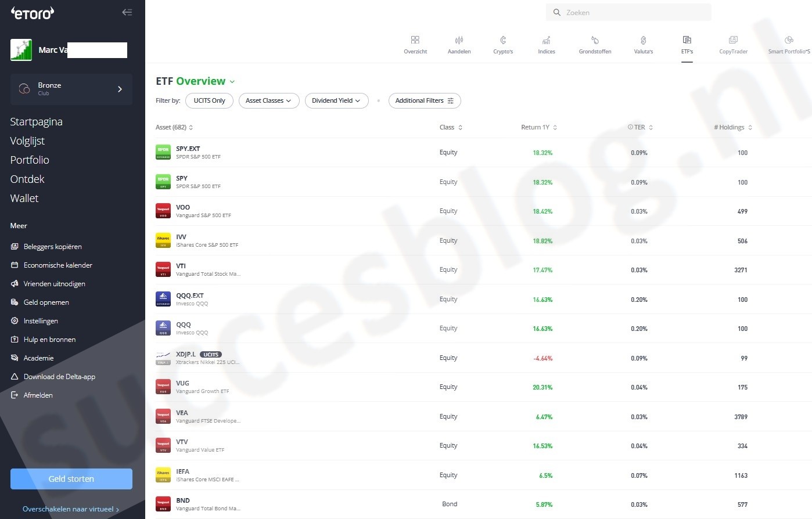Expand the Asset Classes dropdown
The height and width of the screenshot is (519, 812).
268,100
